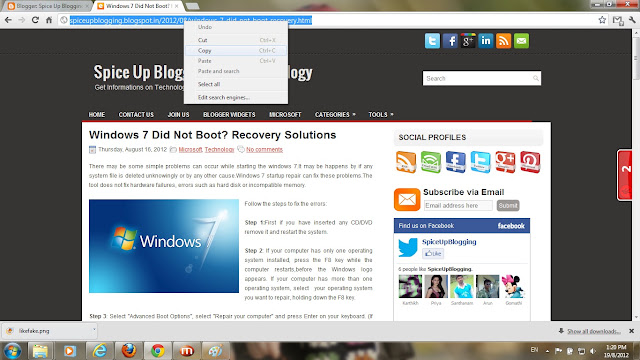Open the MICROSOFT navigation item

click(285, 115)
